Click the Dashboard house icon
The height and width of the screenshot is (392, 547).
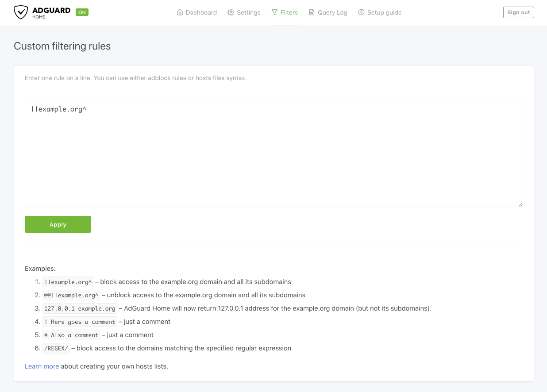pyautogui.click(x=180, y=12)
